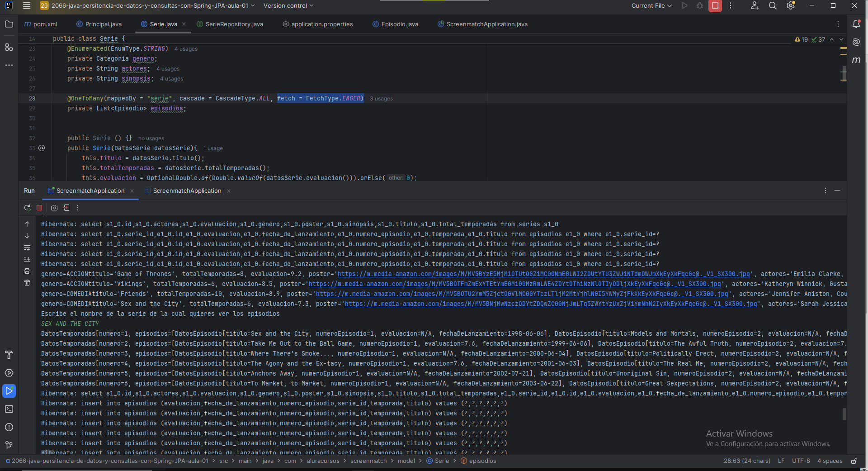Close the Serie.java tab

(x=184, y=24)
